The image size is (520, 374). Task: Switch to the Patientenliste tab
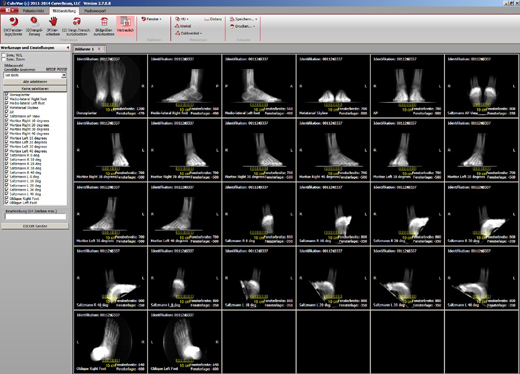(x=33, y=11)
